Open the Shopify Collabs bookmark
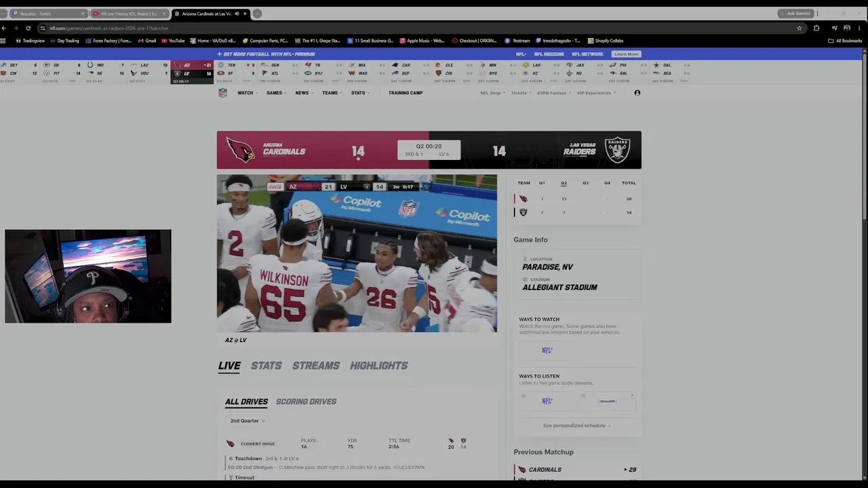The height and width of the screenshot is (488, 868). pos(606,41)
